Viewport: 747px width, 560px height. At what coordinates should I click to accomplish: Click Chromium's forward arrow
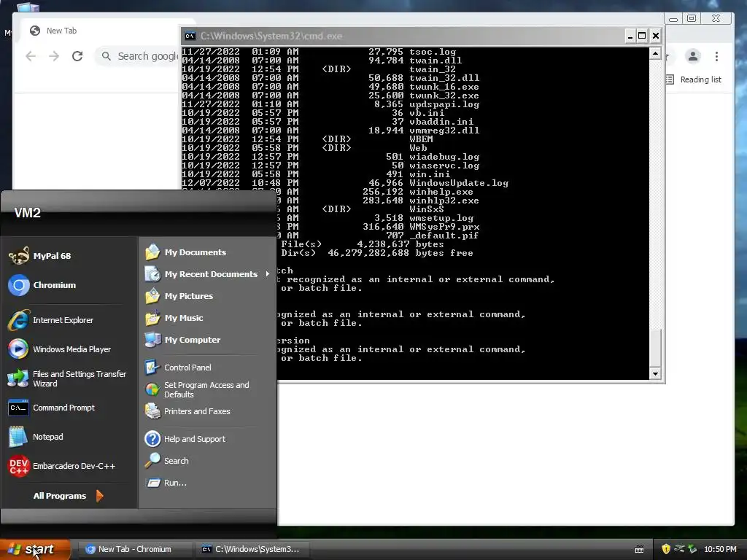tap(54, 56)
